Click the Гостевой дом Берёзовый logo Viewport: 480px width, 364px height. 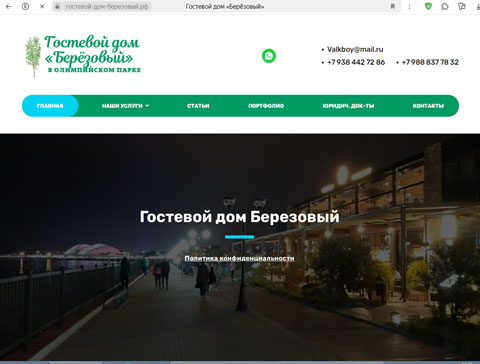(x=83, y=56)
